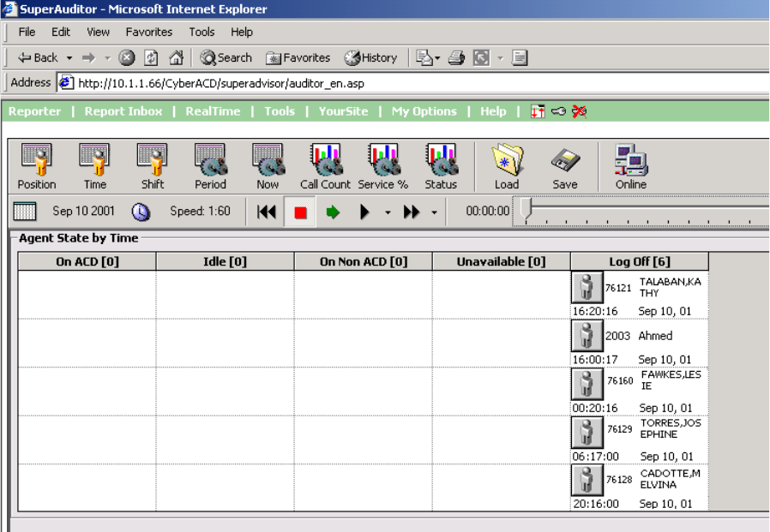Viewport: 770px width, 532px height.
Task: Open the YourSite link
Action: pyautogui.click(x=343, y=111)
